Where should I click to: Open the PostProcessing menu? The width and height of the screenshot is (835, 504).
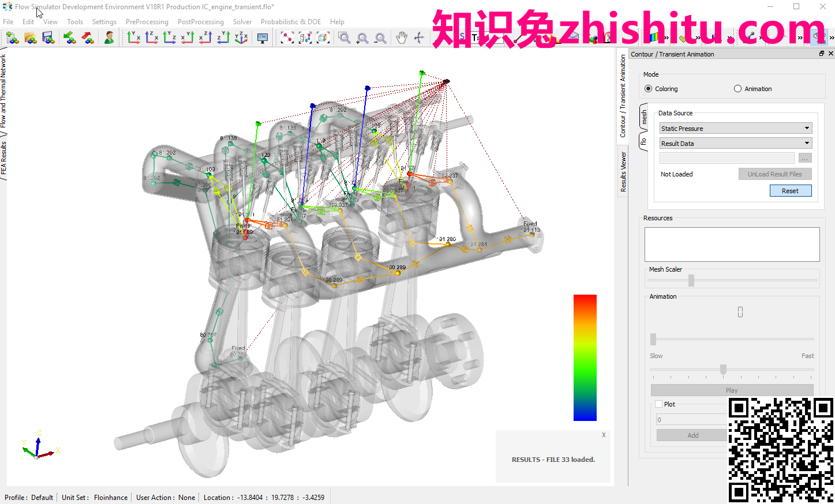(x=201, y=22)
